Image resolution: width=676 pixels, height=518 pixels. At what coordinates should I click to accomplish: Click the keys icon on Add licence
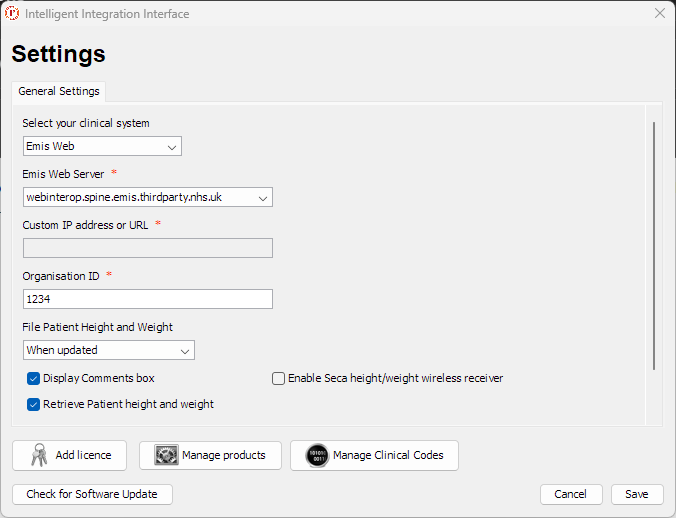click(x=38, y=455)
